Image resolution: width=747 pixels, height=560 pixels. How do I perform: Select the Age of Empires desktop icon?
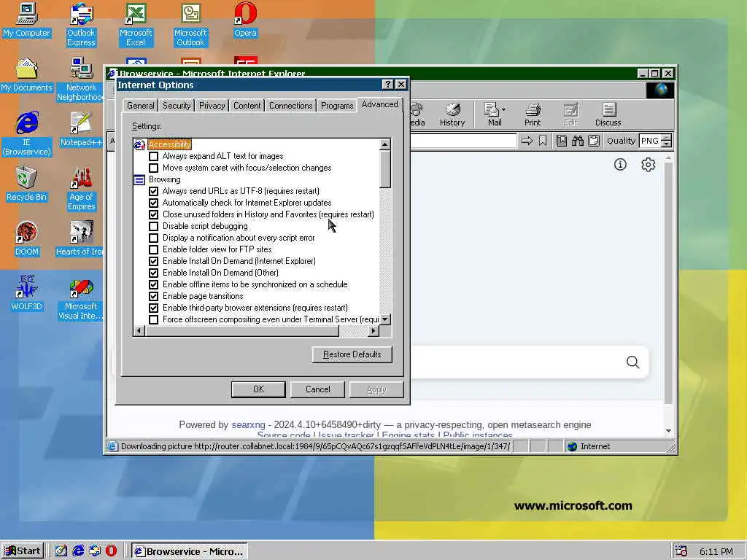(81, 189)
